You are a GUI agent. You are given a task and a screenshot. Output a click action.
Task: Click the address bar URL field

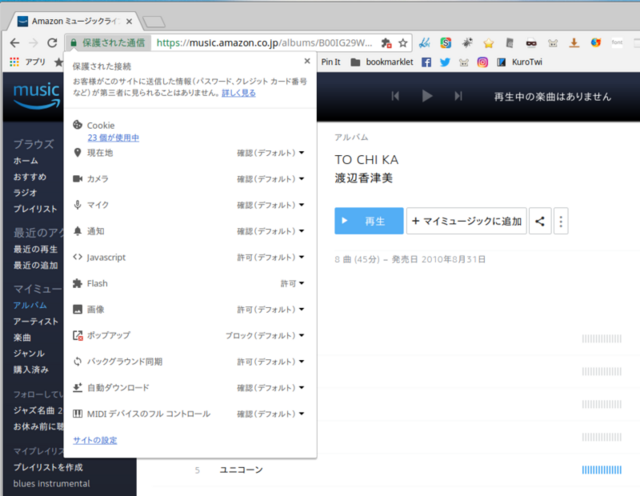264,43
